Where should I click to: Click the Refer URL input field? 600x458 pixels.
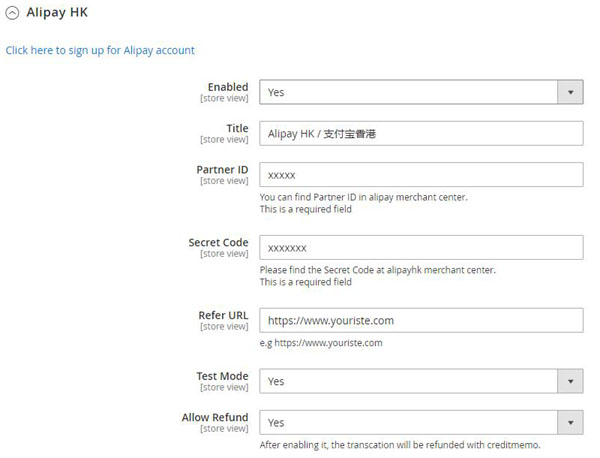coord(421,320)
